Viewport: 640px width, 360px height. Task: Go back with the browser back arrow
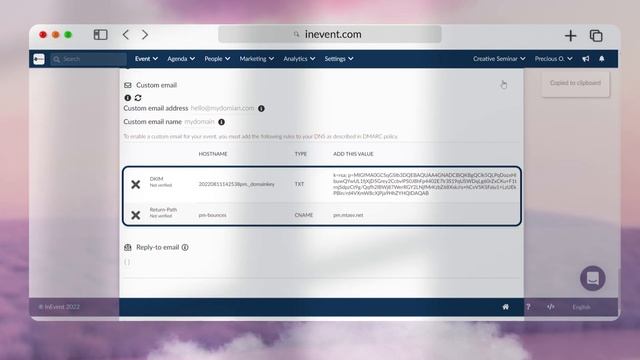(x=126, y=35)
